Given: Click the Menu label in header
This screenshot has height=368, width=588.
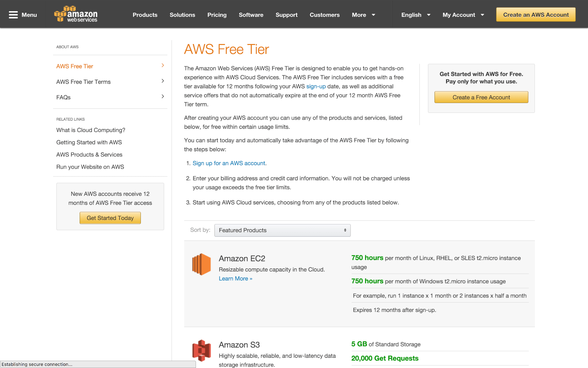Looking at the screenshot, I should tap(29, 15).
